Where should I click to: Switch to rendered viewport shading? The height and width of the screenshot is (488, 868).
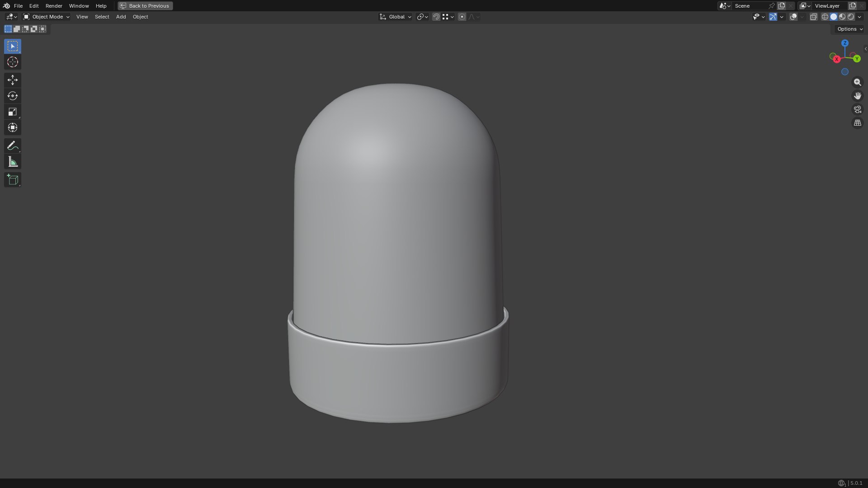pos(851,17)
